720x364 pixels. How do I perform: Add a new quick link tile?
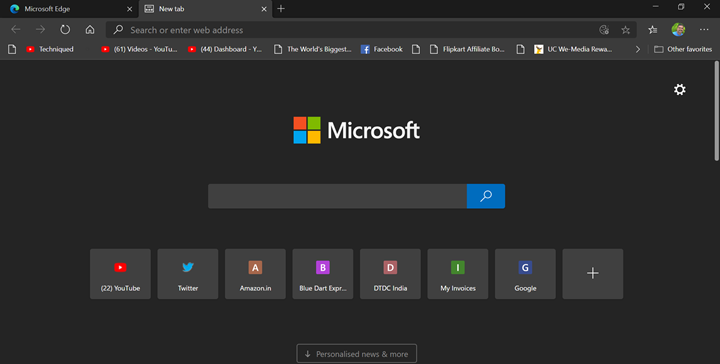[x=593, y=274]
